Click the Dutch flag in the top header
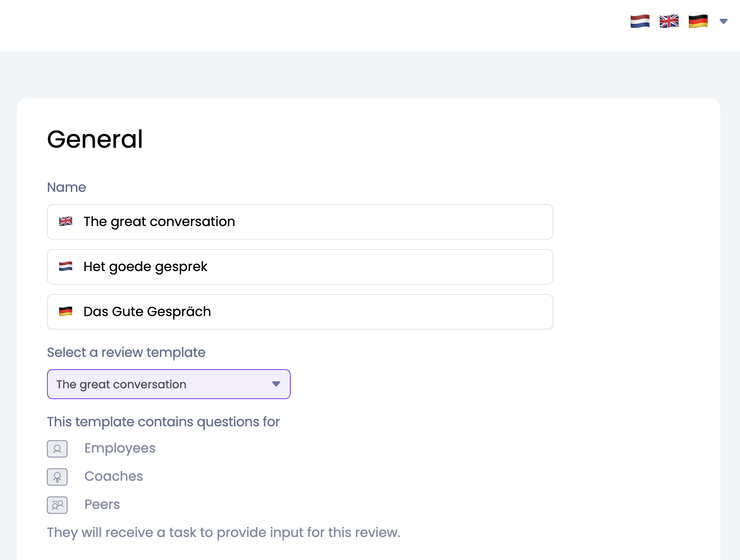 [640, 21]
